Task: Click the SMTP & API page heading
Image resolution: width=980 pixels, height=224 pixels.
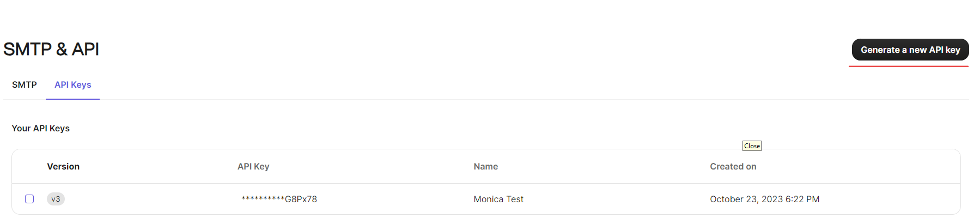Action: pyautogui.click(x=51, y=49)
